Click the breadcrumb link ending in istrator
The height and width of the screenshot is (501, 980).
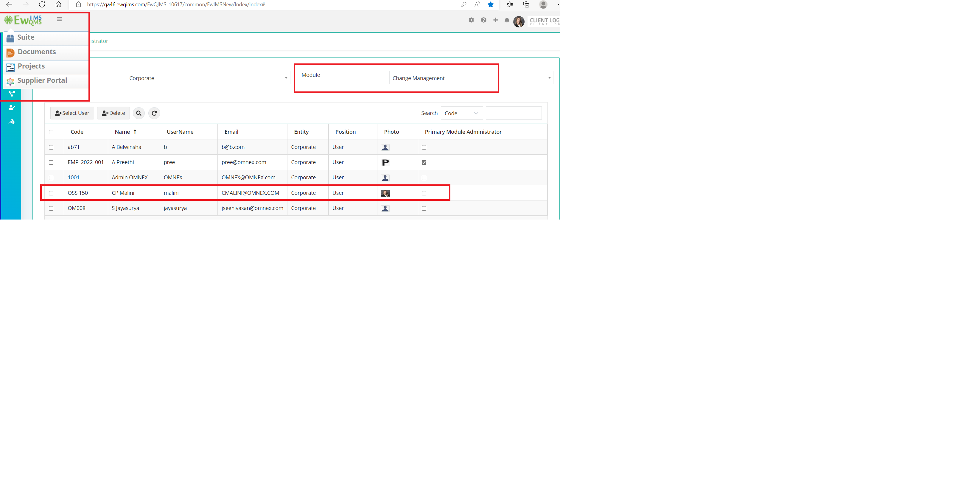click(99, 41)
